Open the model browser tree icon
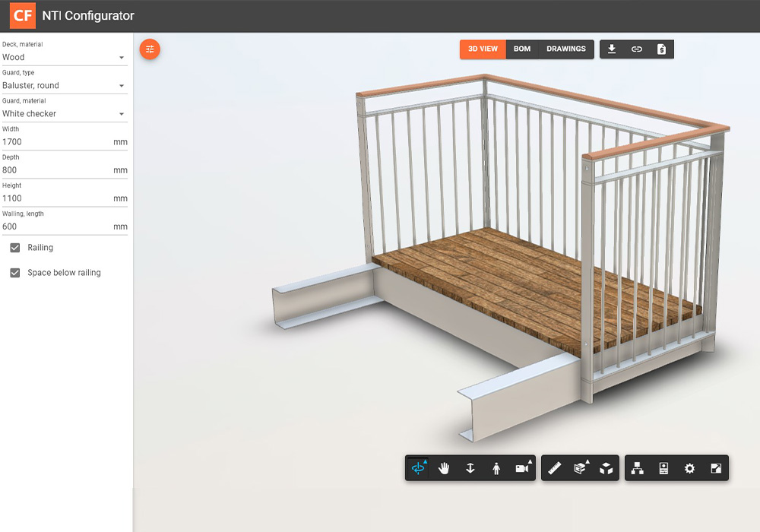The height and width of the screenshot is (532, 760). (x=638, y=469)
